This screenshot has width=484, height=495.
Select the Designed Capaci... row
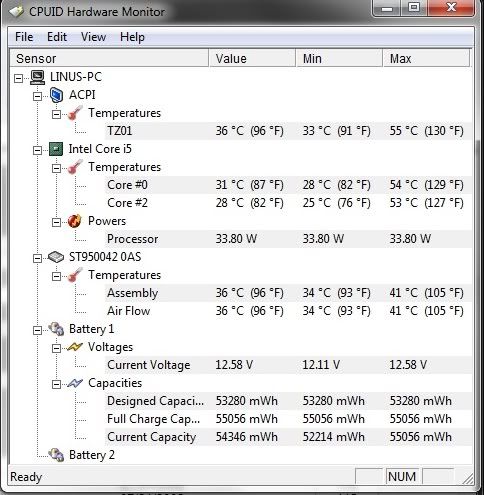coord(288,401)
